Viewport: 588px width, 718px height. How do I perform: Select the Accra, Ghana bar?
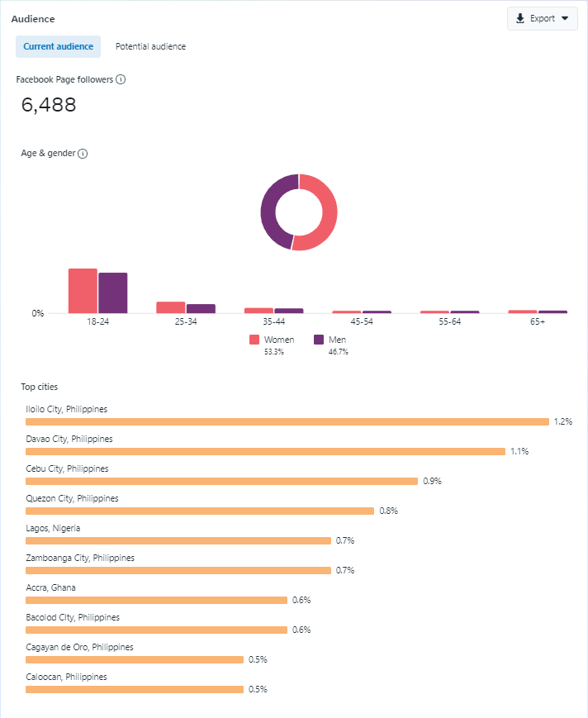pyautogui.click(x=156, y=600)
